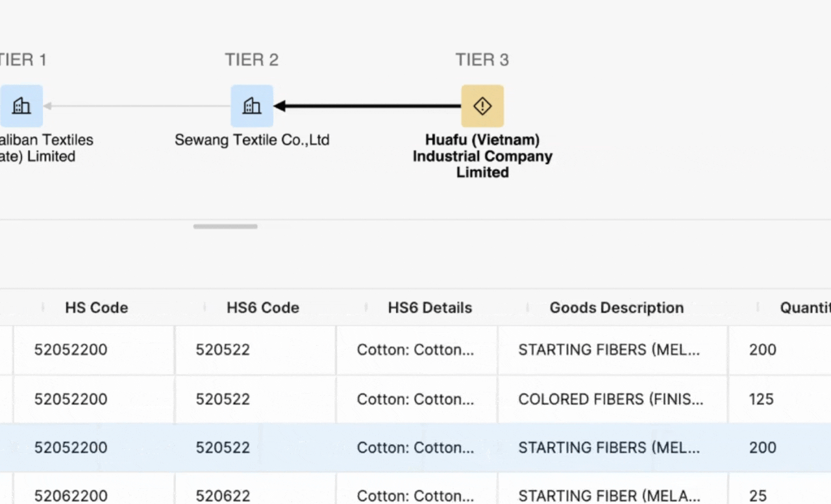Click the Sewang Textile building icon
Image resolution: width=831 pixels, height=504 pixels.
pos(252,106)
